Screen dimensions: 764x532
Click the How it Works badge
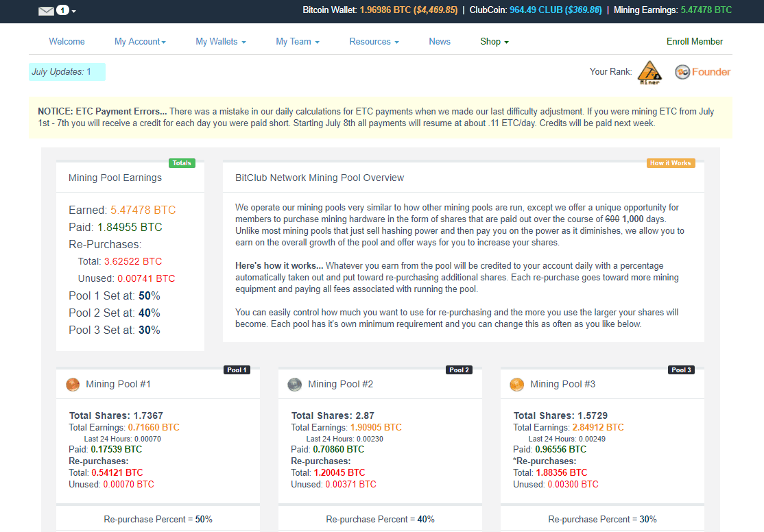pos(671,163)
